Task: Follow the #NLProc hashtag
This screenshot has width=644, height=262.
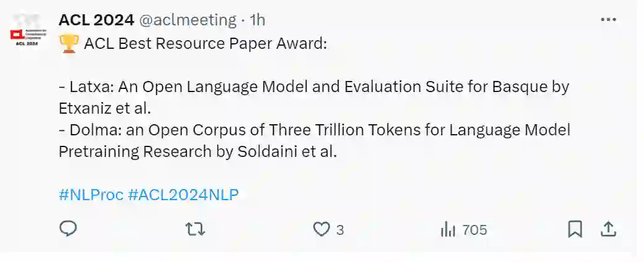Action: [90, 195]
